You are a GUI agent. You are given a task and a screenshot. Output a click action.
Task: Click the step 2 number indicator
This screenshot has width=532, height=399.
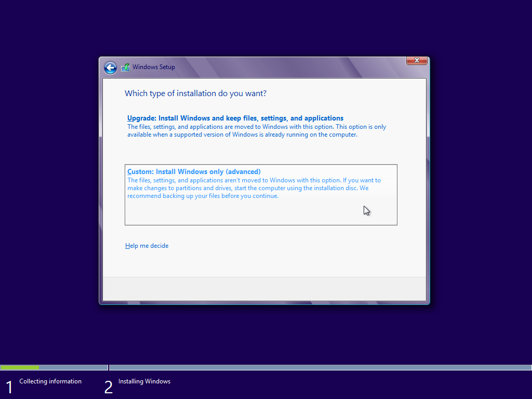(108, 384)
